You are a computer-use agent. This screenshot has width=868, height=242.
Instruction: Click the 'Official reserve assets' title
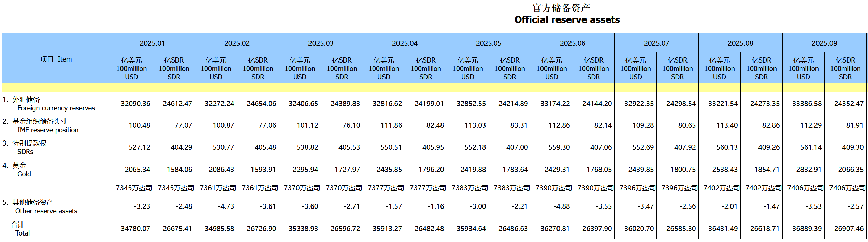pos(567,20)
